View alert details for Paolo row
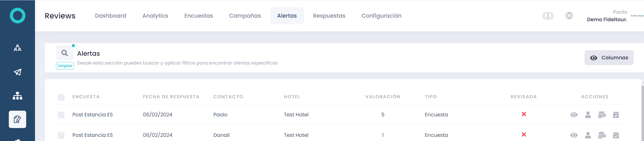 tap(574, 115)
